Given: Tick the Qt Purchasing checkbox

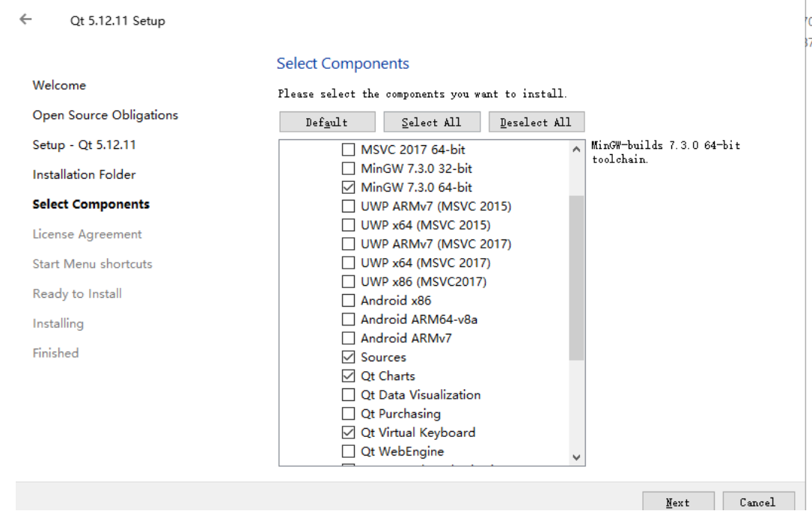Looking at the screenshot, I should pos(349,414).
